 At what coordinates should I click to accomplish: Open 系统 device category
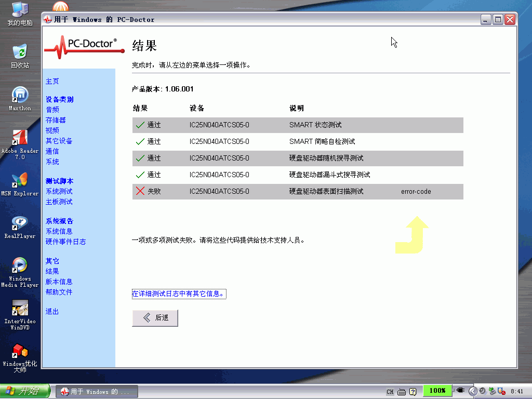pyautogui.click(x=52, y=162)
